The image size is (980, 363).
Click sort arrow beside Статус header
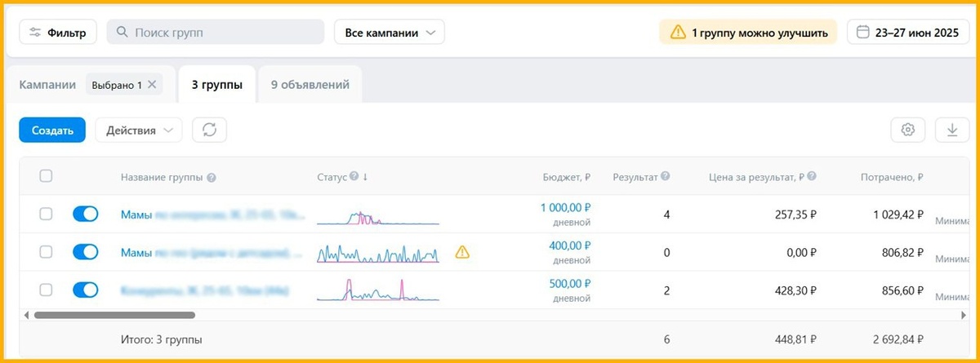point(365,177)
